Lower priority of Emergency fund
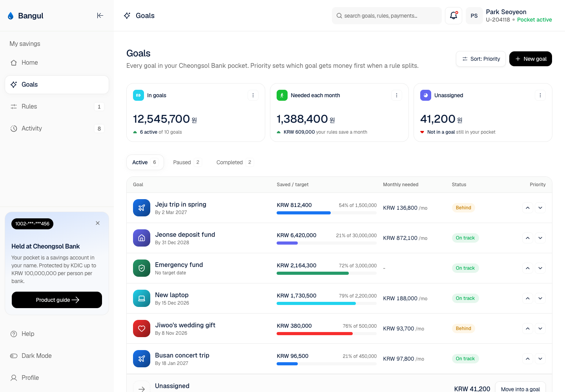 coord(540,268)
